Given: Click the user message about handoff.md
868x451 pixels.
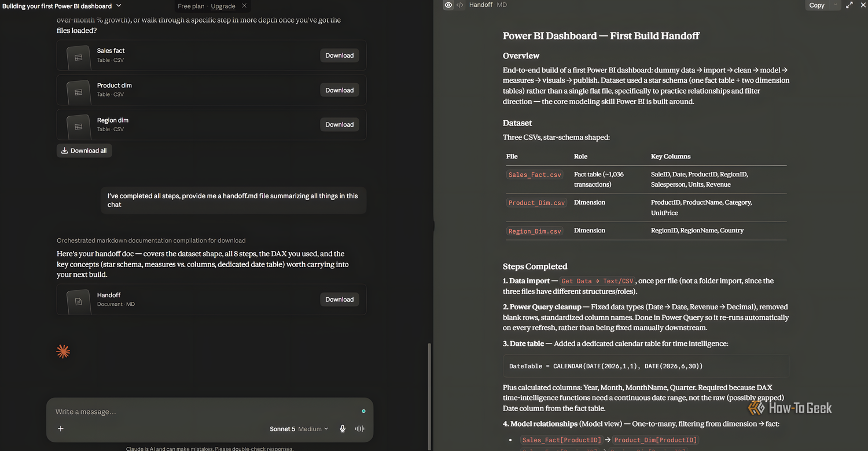Looking at the screenshot, I should coord(233,200).
